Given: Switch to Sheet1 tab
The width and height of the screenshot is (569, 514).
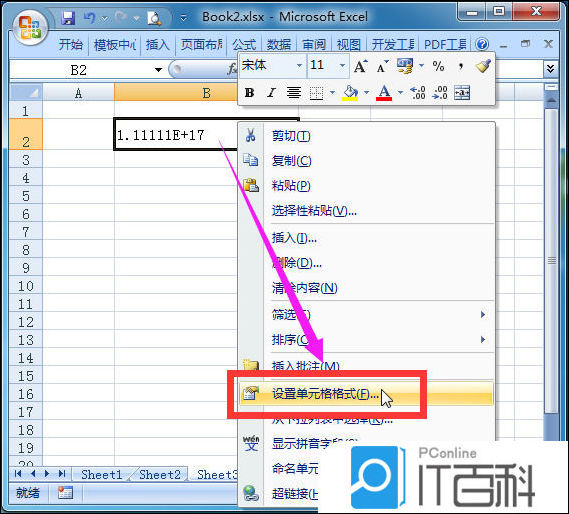Looking at the screenshot, I should [102, 474].
